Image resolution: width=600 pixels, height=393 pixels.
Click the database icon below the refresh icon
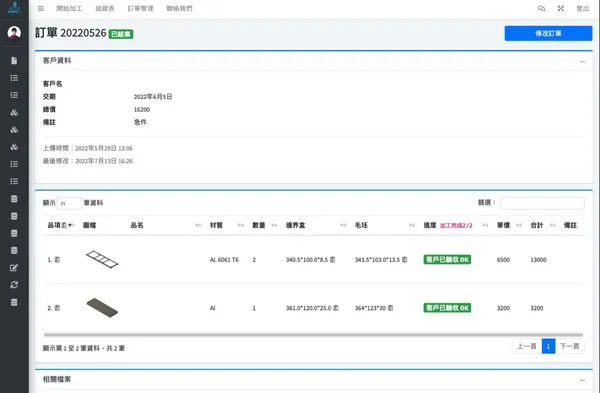14,302
